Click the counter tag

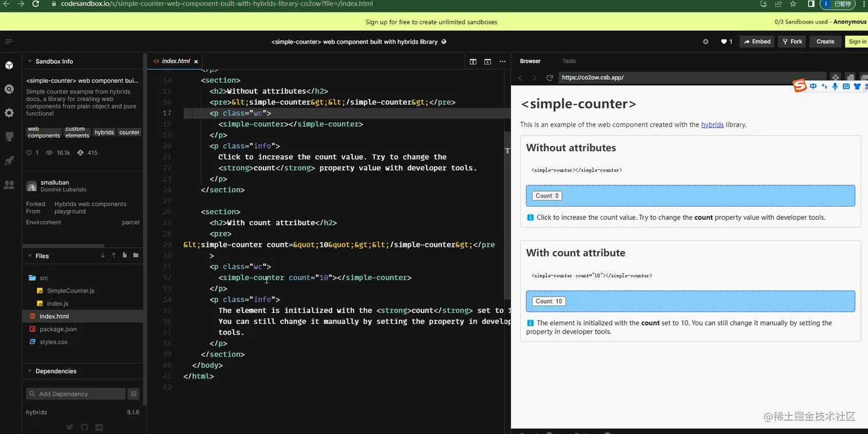129,133
